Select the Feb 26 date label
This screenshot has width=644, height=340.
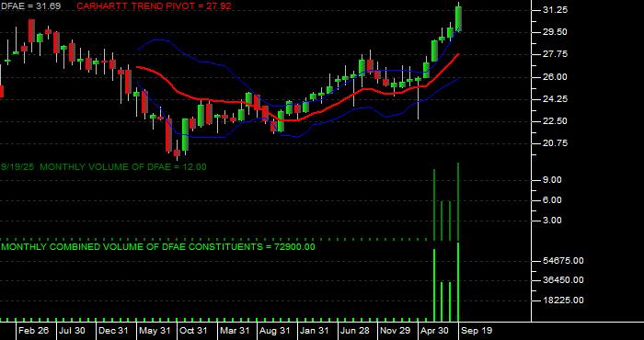coord(34,331)
